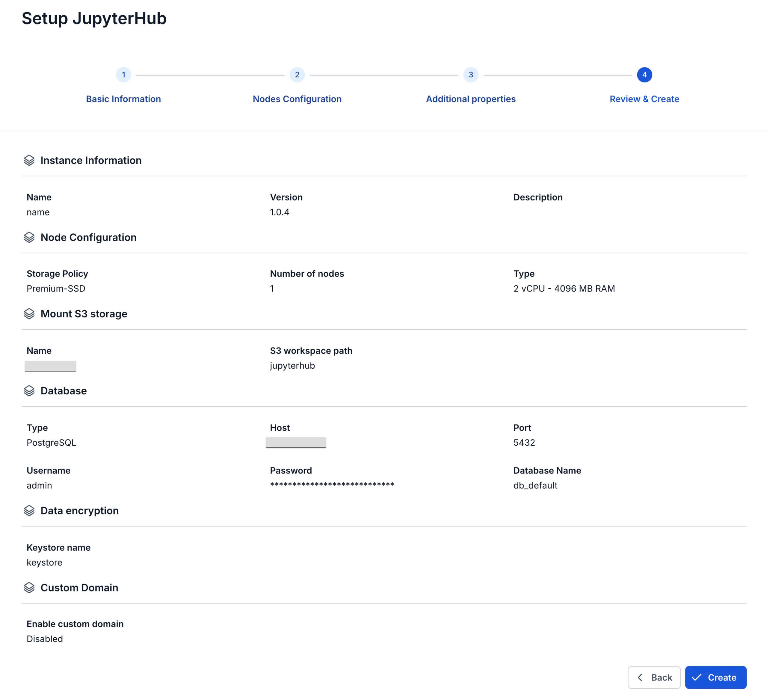Screen dimensions: 767x700
Task: Click the Disabled custom domain value
Action: (45, 639)
